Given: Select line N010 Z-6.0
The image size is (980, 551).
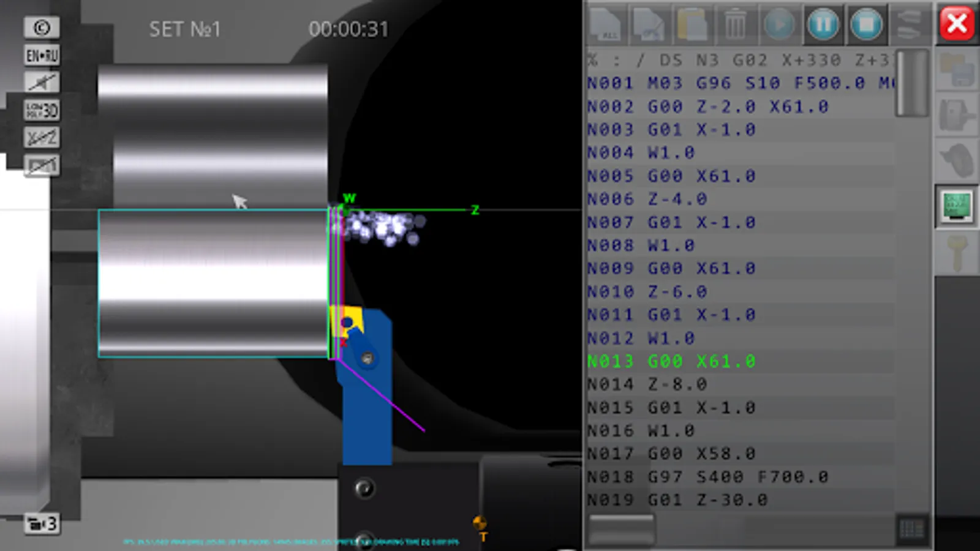Looking at the screenshot, I should coord(740,291).
